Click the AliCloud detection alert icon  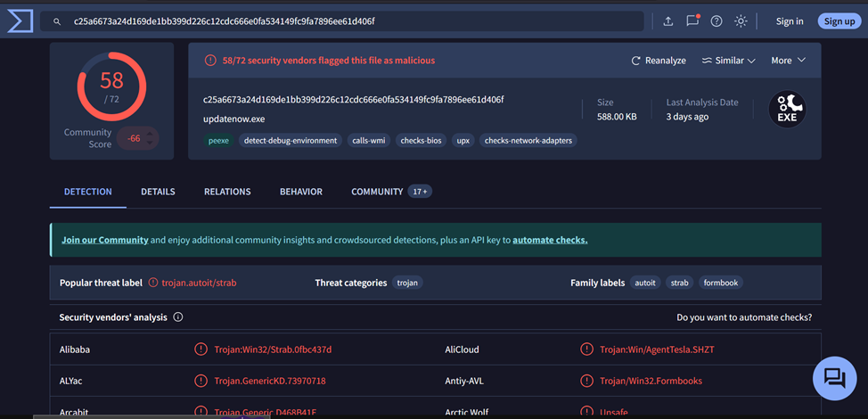[586, 349]
